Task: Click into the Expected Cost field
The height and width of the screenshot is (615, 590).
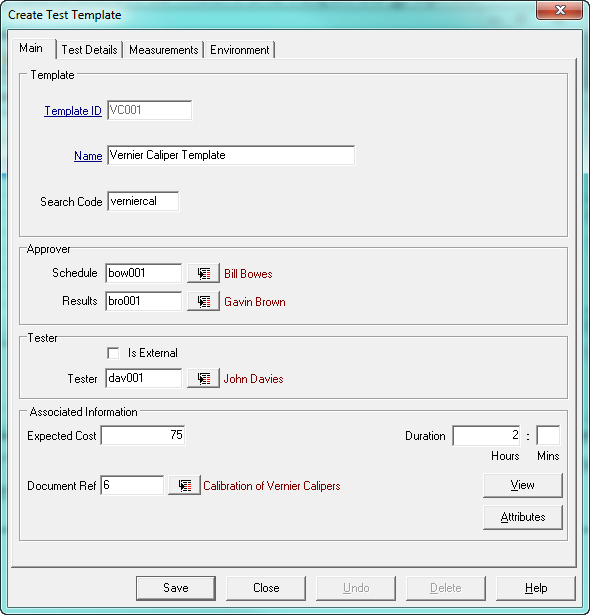Action: click(143, 435)
